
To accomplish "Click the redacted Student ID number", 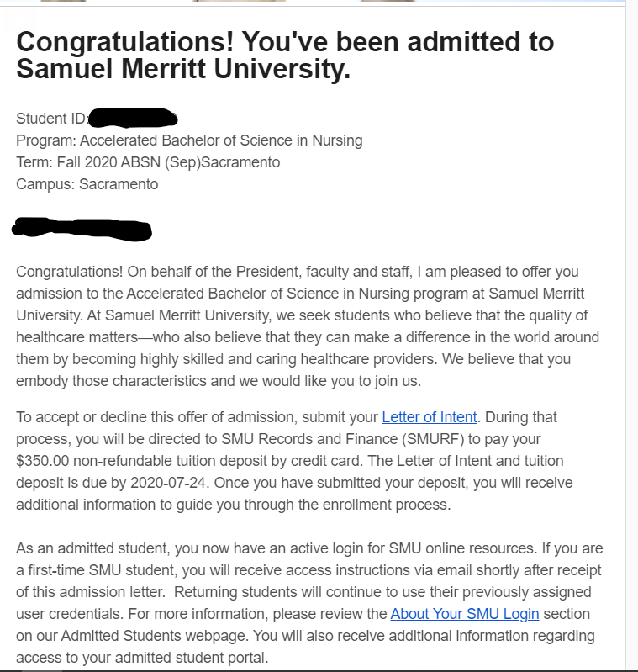I will click(133, 119).
